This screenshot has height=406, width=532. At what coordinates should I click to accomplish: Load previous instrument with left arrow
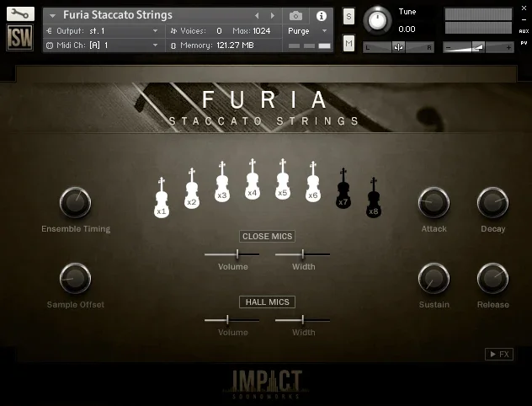257,16
